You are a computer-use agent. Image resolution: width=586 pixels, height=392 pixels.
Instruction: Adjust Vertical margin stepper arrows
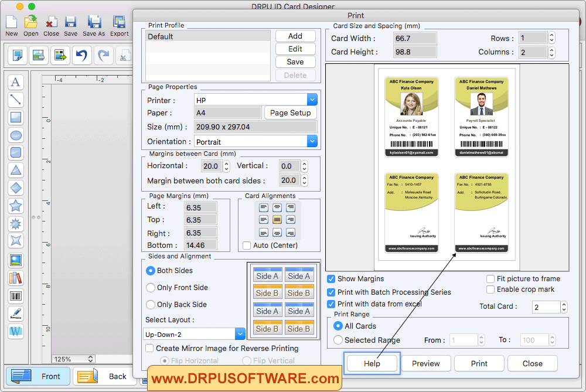pos(305,166)
